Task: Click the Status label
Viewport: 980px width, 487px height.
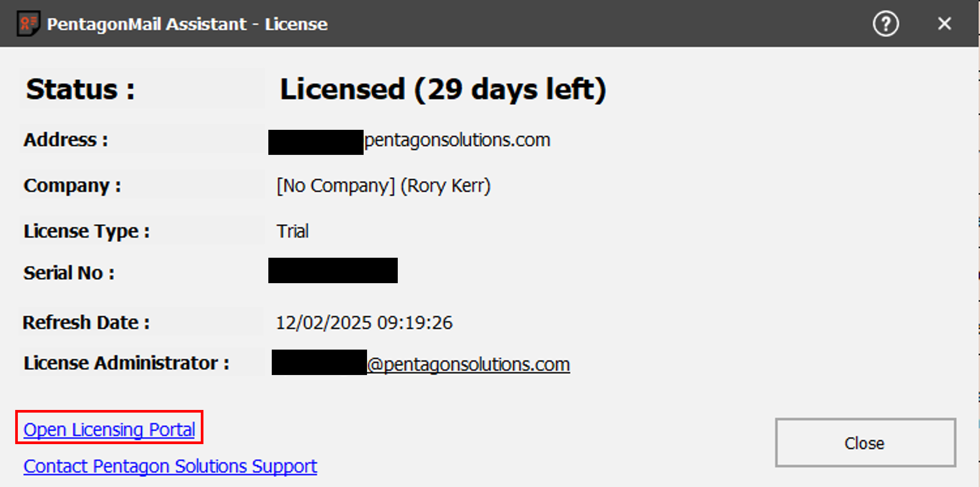Action: pyautogui.click(x=80, y=90)
